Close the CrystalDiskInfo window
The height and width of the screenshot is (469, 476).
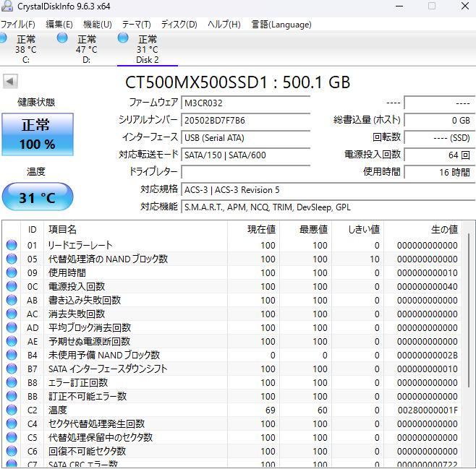click(x=464, y=6)
